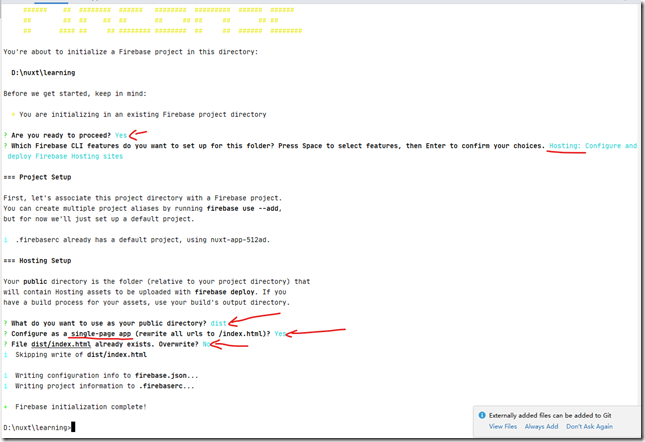Click 'Writing project information to .firebaserc...' line
This screenshot has height=442, width=645.
[104, 386]
